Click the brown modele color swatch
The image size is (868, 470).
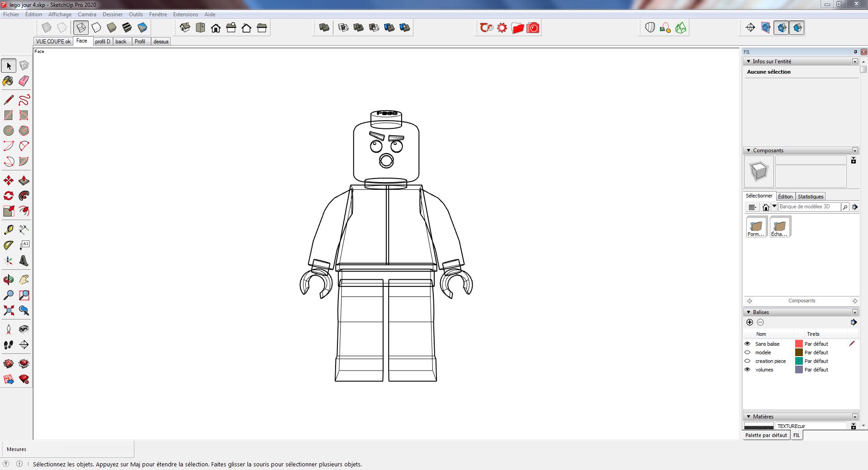tap(799, 352)
